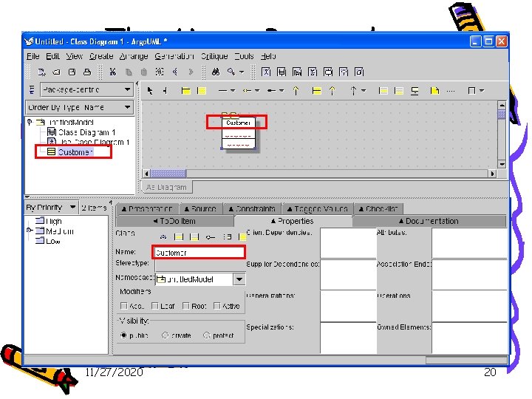
Task: Click the Save project disk icon
Action: click(72, 72)
